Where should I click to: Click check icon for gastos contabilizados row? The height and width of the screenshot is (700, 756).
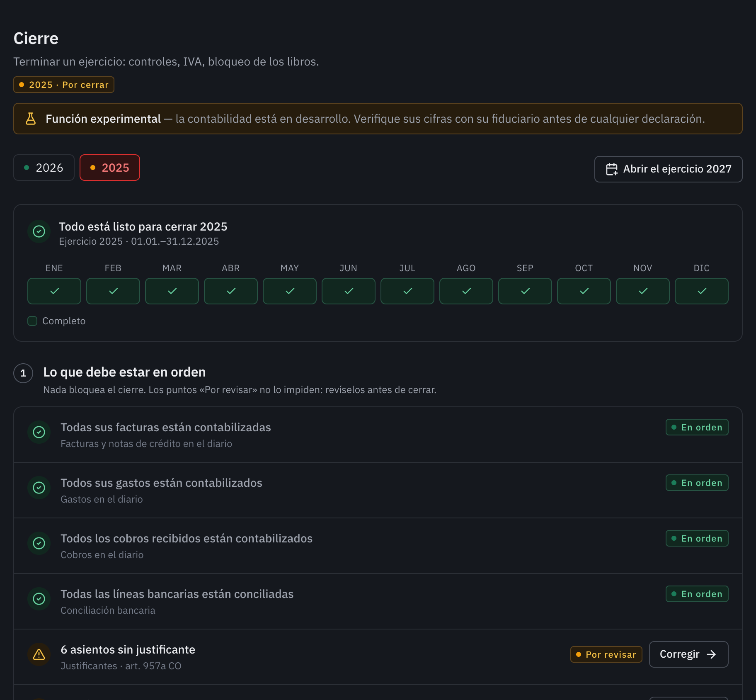click(x=39, y=488)
